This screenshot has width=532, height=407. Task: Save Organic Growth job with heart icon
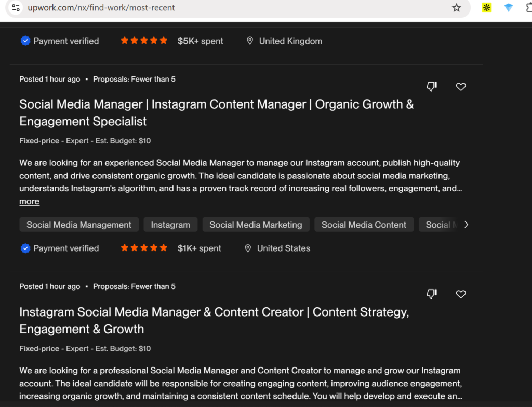(x=461, y=87)
